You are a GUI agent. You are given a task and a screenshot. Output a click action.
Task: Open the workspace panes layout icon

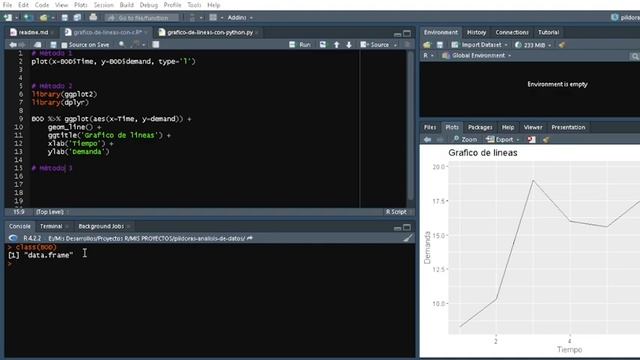213,18
